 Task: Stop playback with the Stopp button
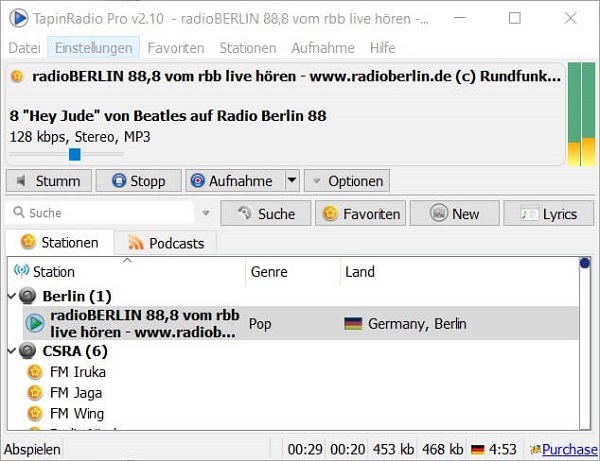click(x=139, y=181)
